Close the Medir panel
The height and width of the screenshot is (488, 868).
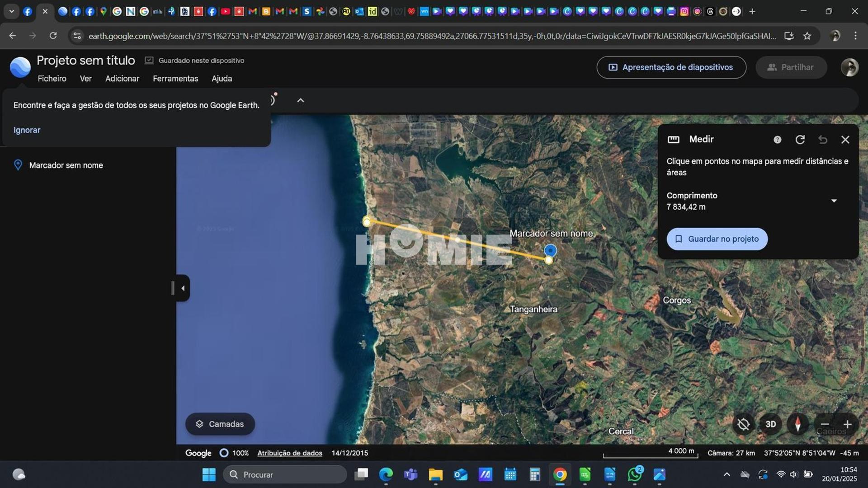pyautogui.click(x=845, y=140)
